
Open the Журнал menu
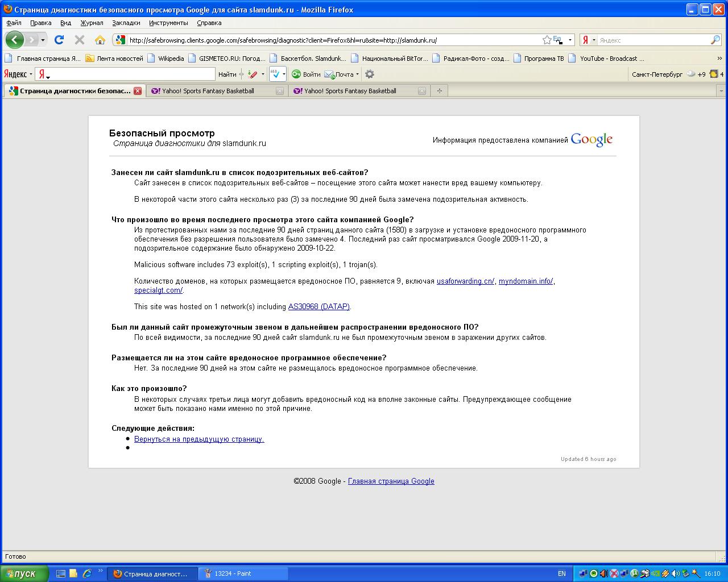click(92, 23)
